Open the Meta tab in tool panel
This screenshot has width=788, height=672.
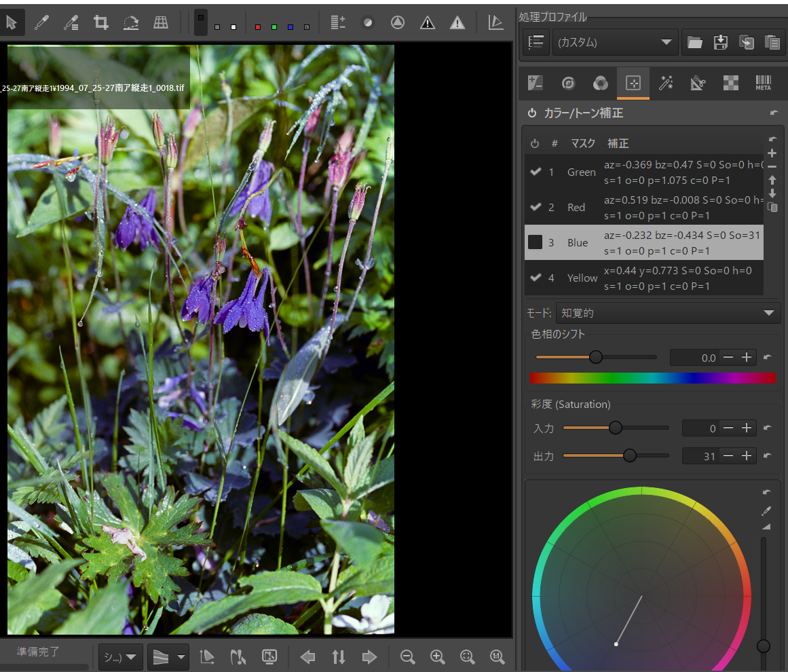click(763, 83)
